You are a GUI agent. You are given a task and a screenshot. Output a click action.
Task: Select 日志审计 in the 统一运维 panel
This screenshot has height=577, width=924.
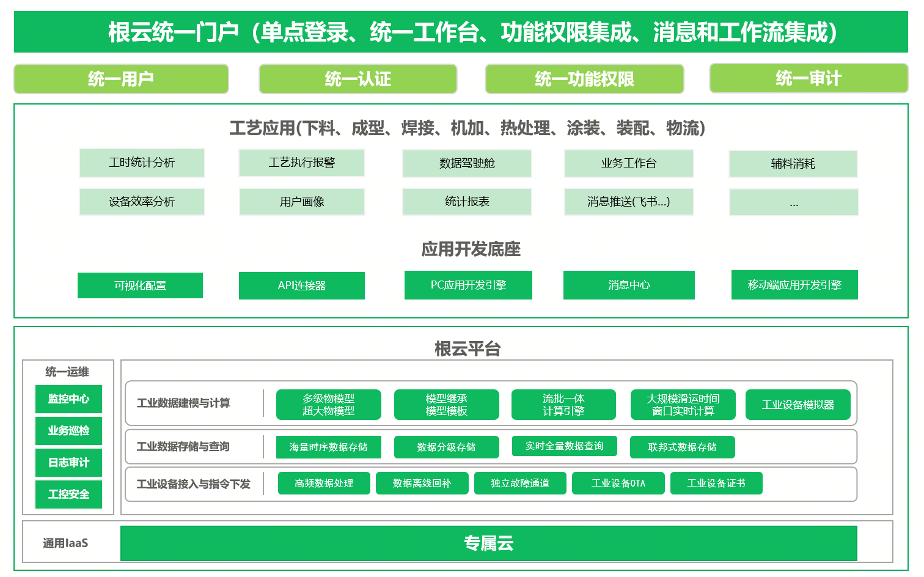[x=68, y=463]
